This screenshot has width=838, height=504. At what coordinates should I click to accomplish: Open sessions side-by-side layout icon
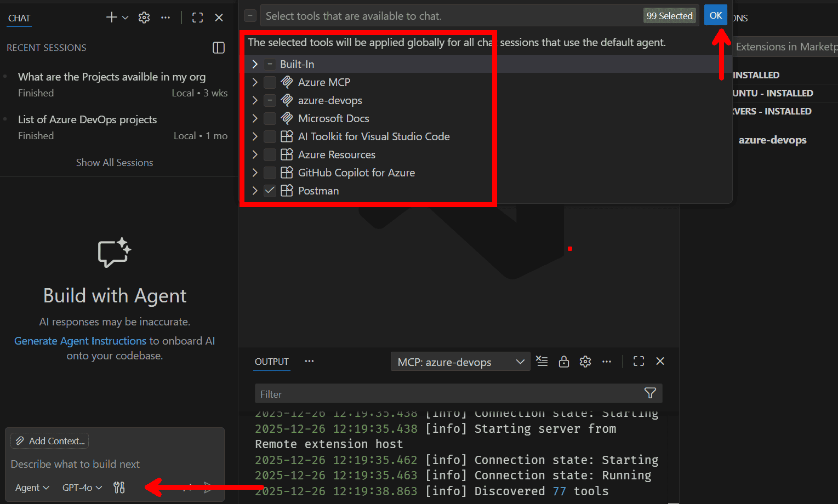coord(218,48)
